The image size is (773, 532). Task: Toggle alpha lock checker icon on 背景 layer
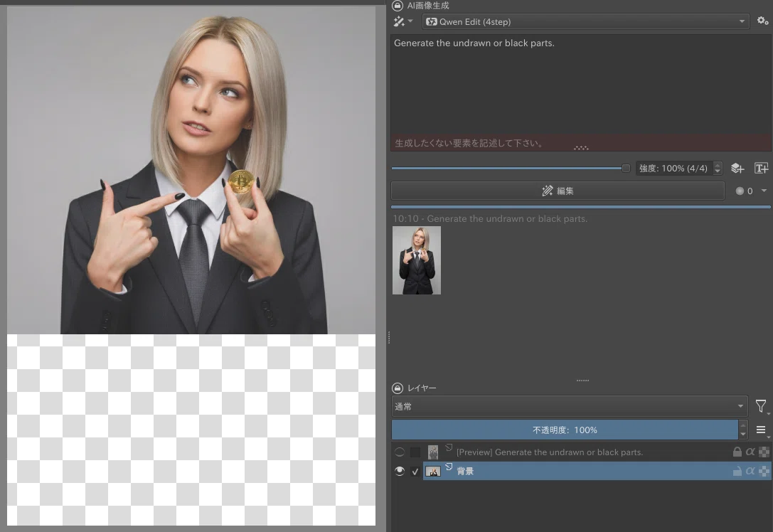click(764, 472)
